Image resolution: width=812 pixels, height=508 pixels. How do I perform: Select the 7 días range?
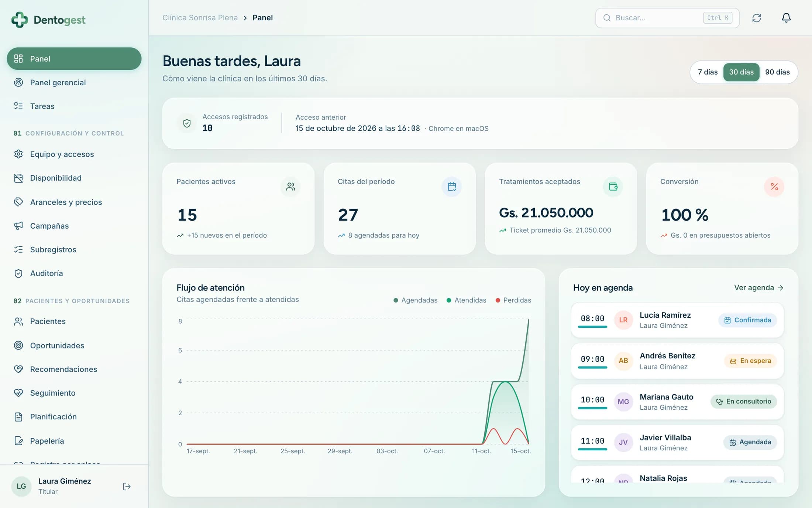tap(708, 72)
